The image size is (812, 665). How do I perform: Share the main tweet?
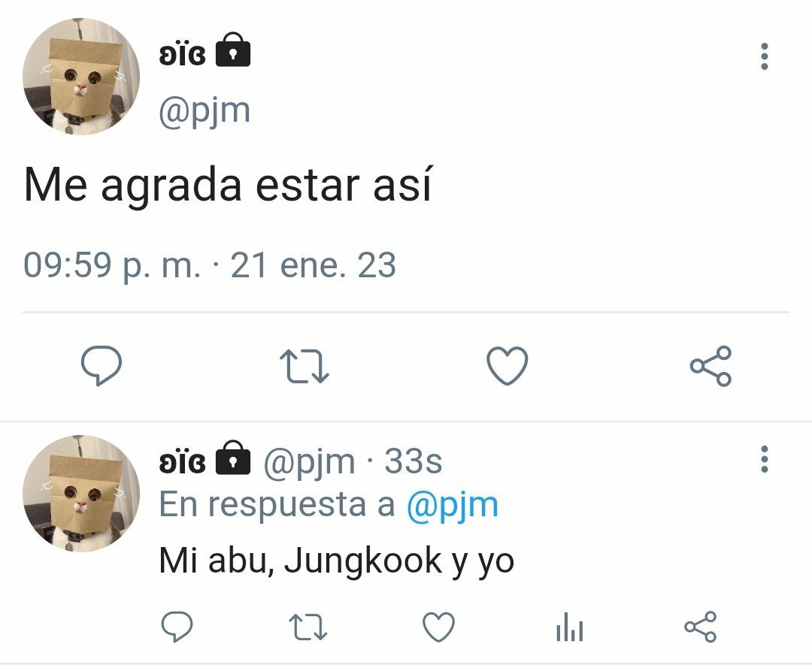tap(710, 366)
